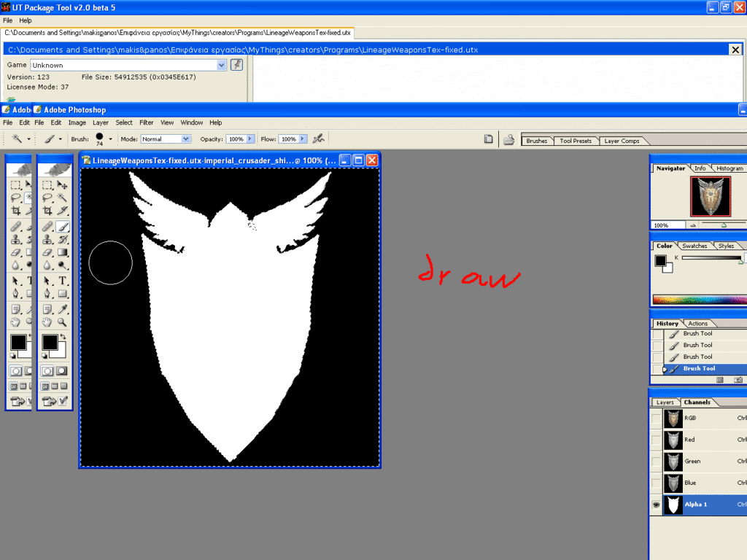This screenshot has height=560, width=747.
Task: Hide the Alpha 1 channel eye icon
Action: [657, 505]
